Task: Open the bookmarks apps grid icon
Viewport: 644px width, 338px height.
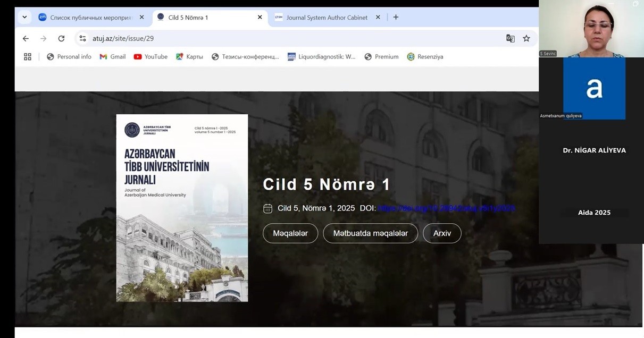Action: pyautogui.click(x=28, y=57)
